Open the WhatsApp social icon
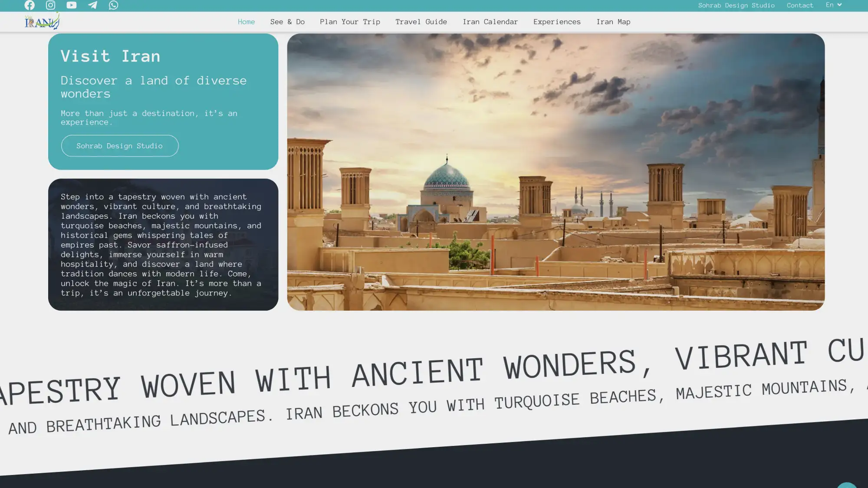The image size is (868, 488). coord(113,5)
